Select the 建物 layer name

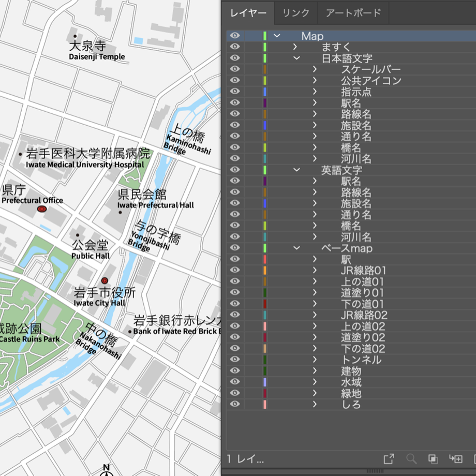pyautogui.click(x=351, y=371)
